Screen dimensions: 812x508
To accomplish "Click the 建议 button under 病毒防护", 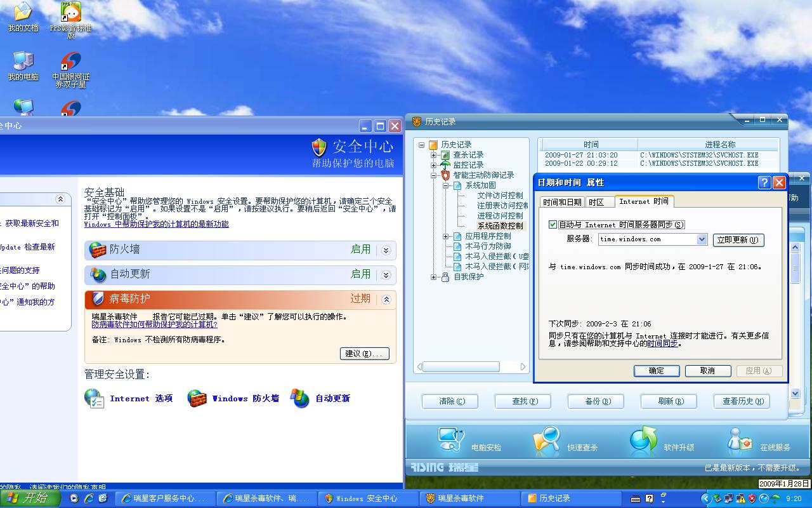I will 365,354.
